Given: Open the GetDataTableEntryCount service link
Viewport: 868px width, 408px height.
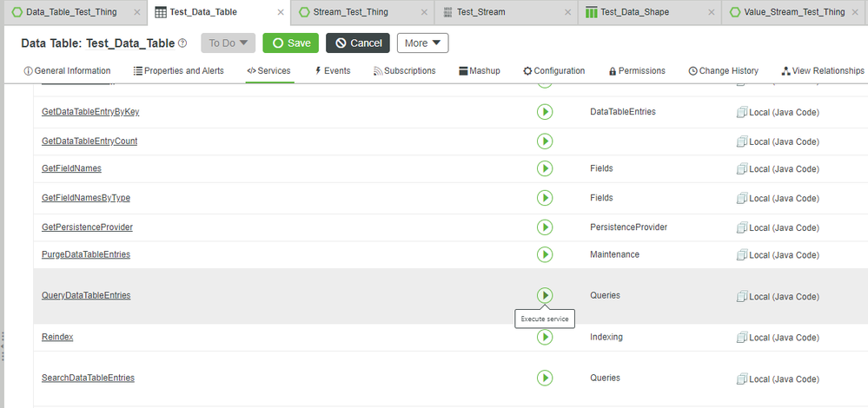Looking at the screenshot, I should coord(89,141).
